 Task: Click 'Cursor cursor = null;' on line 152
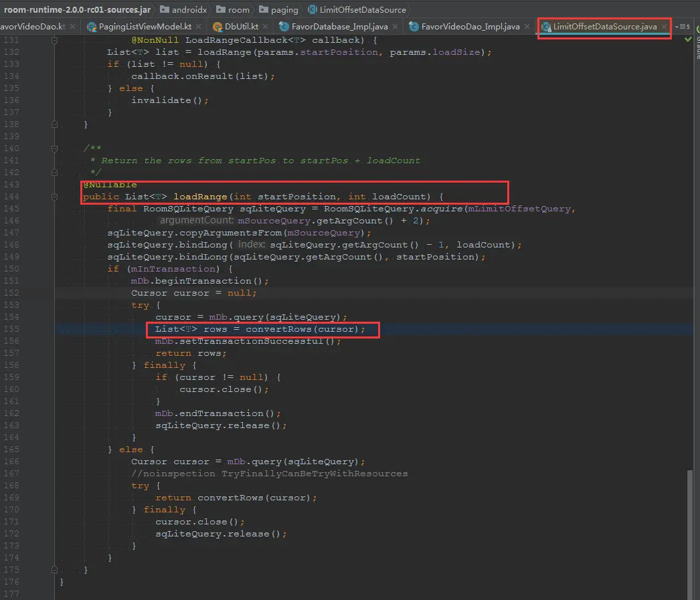click(x=194, y=293)
